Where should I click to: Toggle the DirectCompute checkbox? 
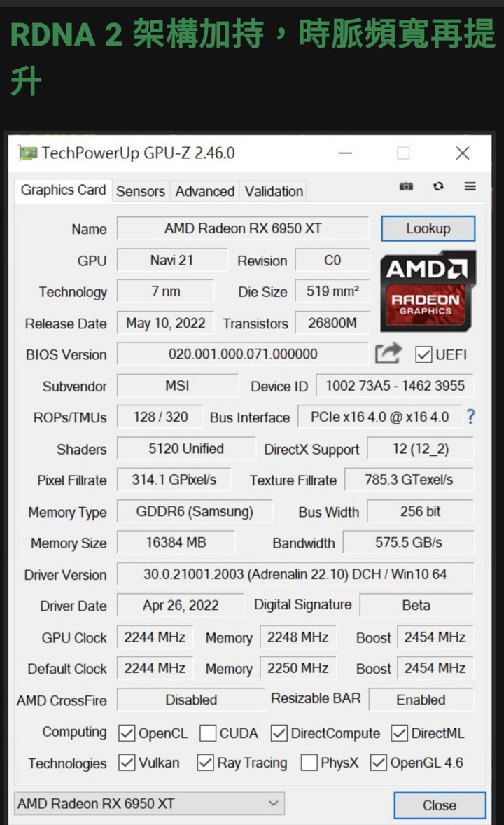click(279, 733)
